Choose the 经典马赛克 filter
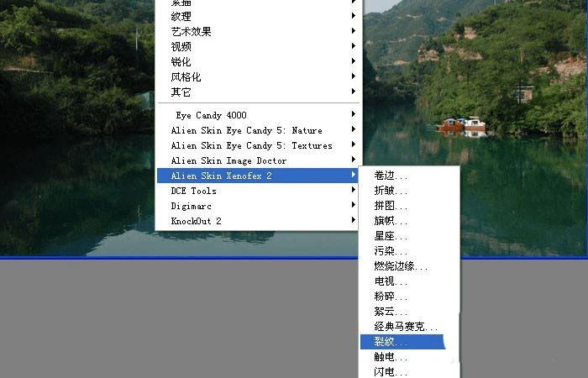588x378 pixels. pyautogui.click(x=409, y=327)
